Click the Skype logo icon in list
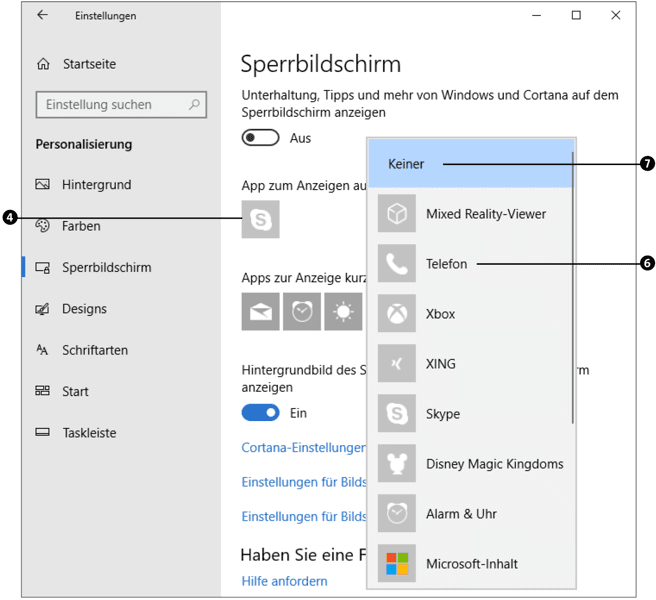The image size is (656, 600). [397, 413]
